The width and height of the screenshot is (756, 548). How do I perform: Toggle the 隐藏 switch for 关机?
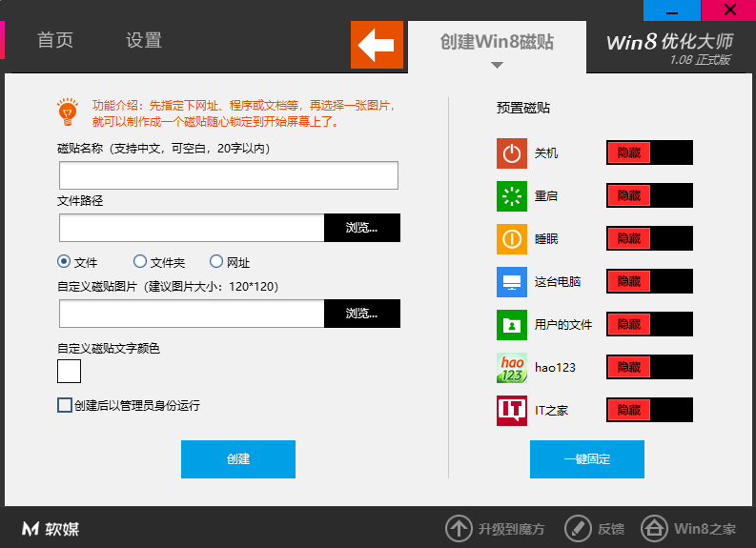(x=649, y=153)
